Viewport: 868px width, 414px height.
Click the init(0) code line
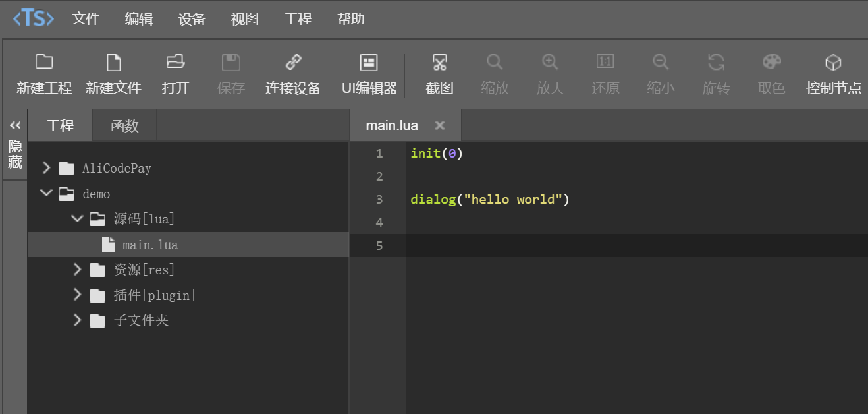pos(437,154)
